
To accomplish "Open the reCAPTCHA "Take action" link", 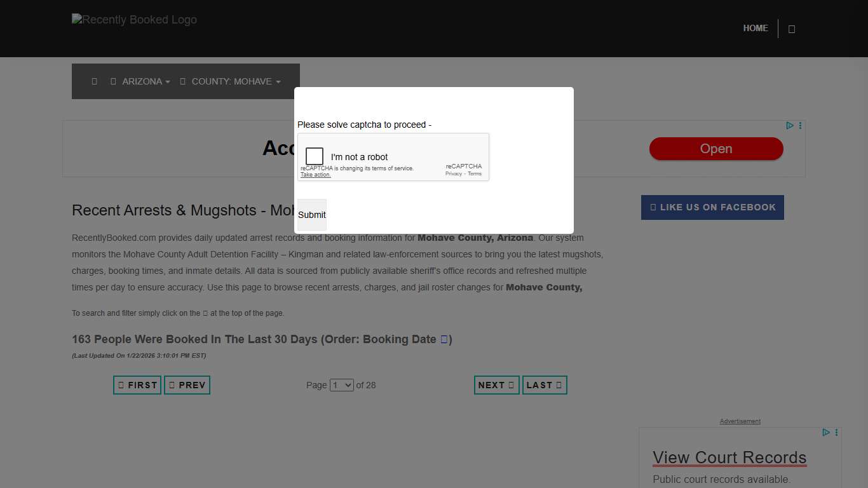I will click(x=316, y=175).
